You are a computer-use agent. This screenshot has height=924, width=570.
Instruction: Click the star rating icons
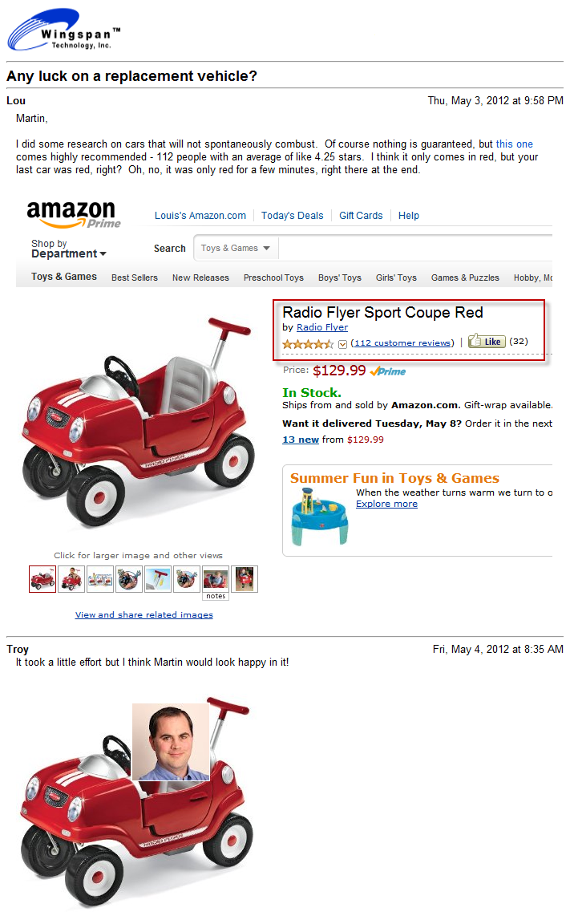coord(308,343)
